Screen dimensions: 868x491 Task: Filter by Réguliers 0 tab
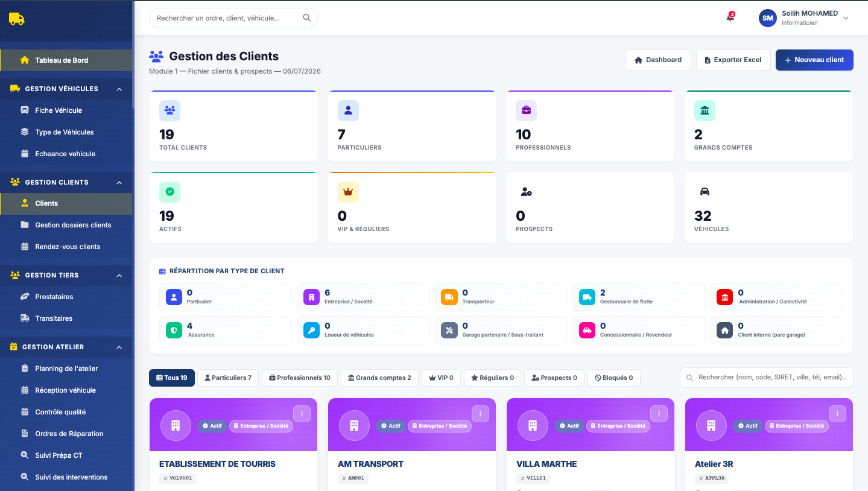[492, 378]
